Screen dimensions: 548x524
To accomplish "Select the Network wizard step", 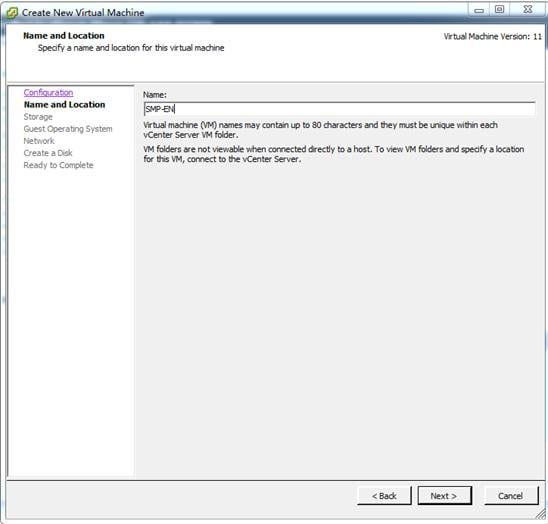I will tap(39, 141).
